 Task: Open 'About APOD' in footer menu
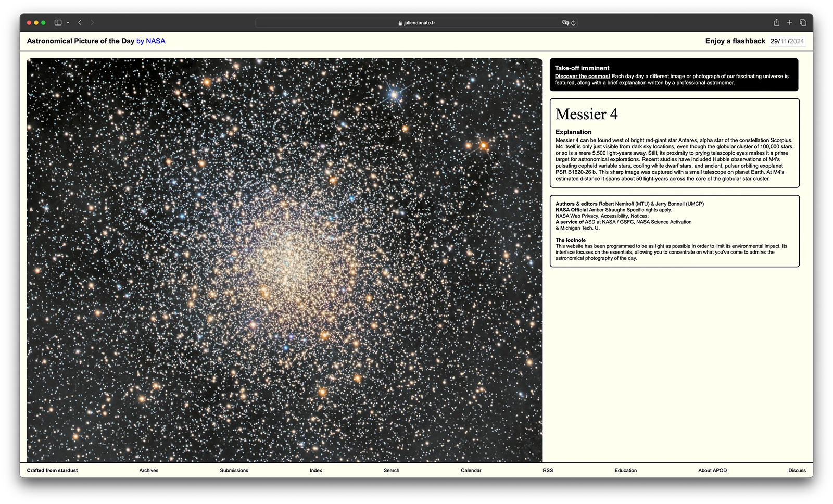[713, 470]
